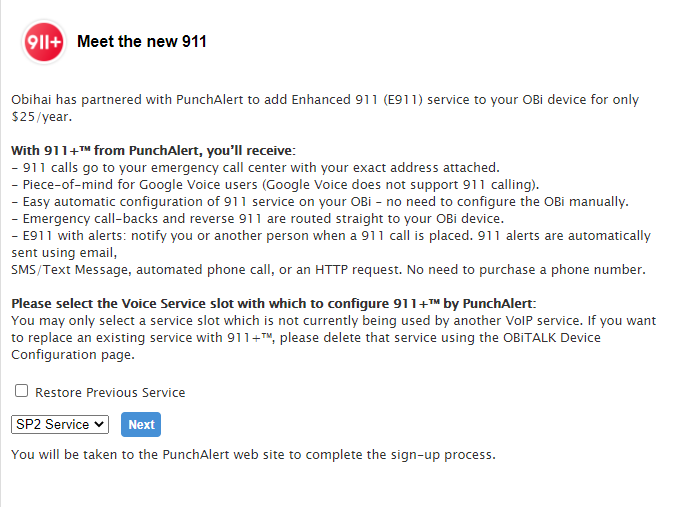Click the bullet about exact address attached
The width and height of the screenshot is (679, 507).
click(x=255, y=168)
